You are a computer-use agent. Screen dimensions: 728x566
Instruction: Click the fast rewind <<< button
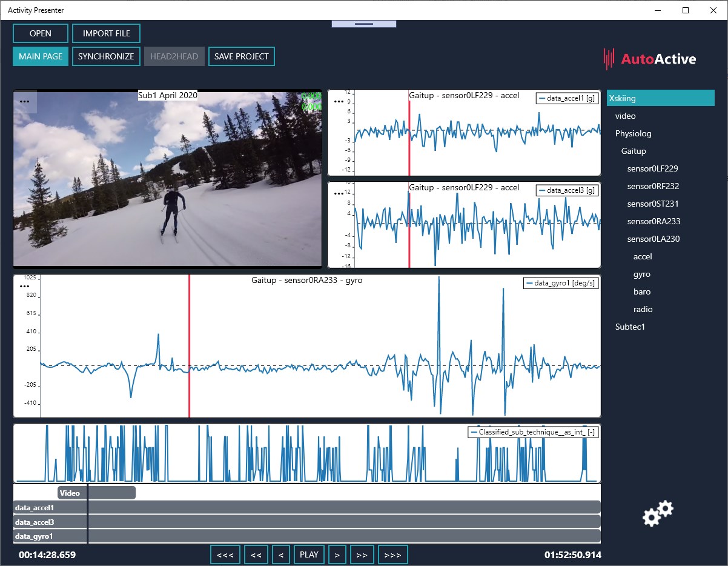225,554
